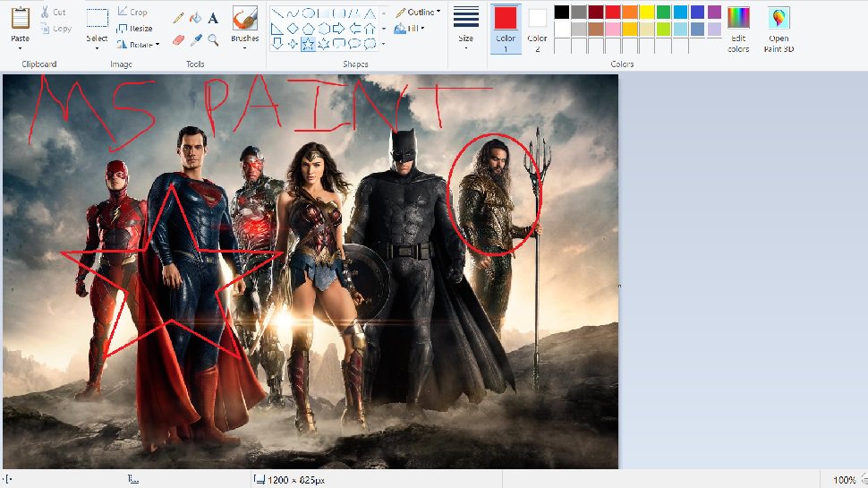Choose the Oval shape
The height and width of the screenshot is (488, 868).
(x=309, y=13)
